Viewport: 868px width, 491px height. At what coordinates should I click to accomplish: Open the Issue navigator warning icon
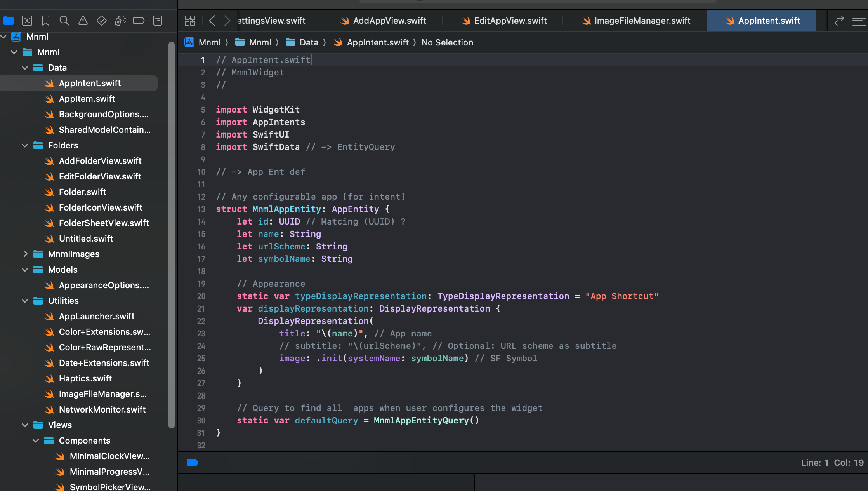pyautogui.click(x=83, y=21)
